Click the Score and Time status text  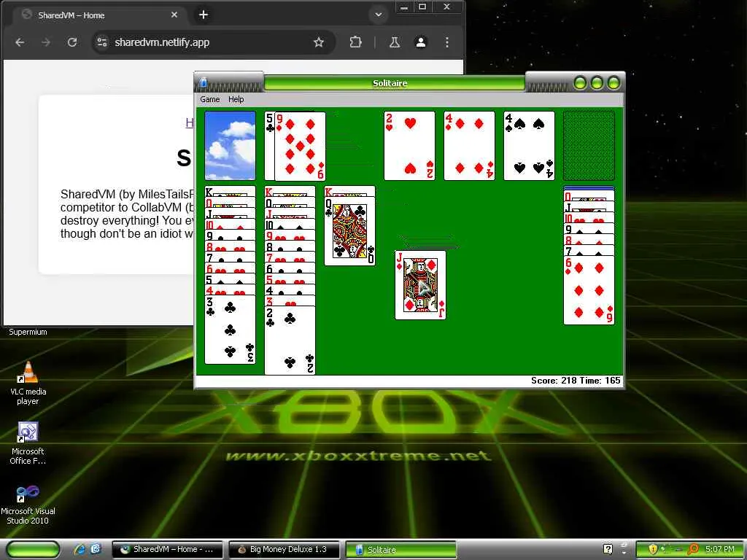(x=576, y=381)
